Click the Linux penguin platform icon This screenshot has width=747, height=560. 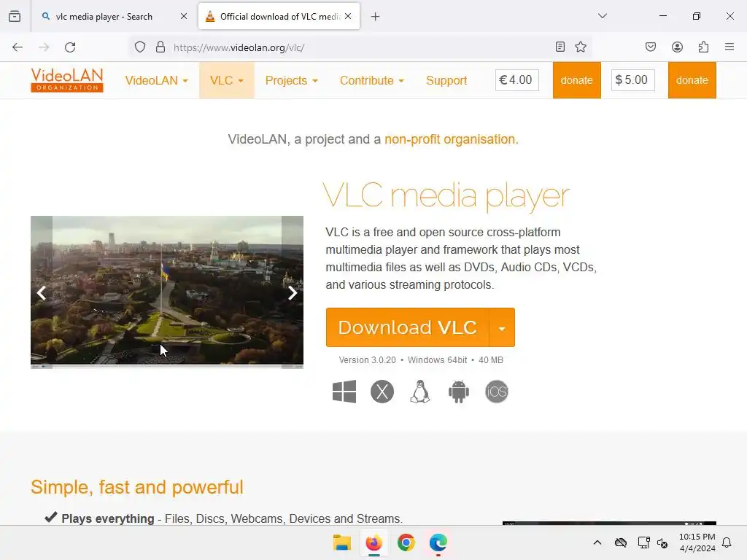(x=420, y=392)
